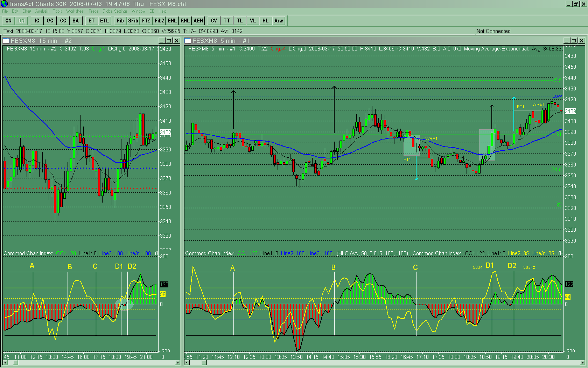This screenshot has width=588, height=368.
Task: Click the AEH toolbar button
Action: click(x=198, y=21)
